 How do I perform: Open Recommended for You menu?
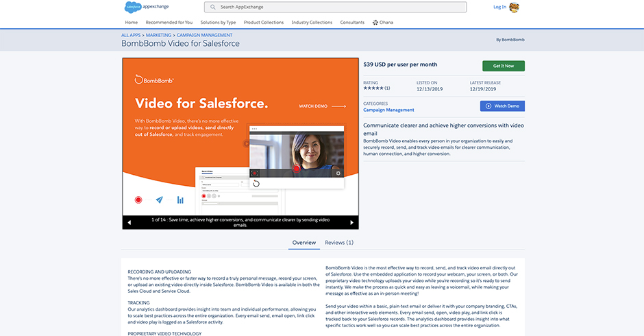click(169, 23)
